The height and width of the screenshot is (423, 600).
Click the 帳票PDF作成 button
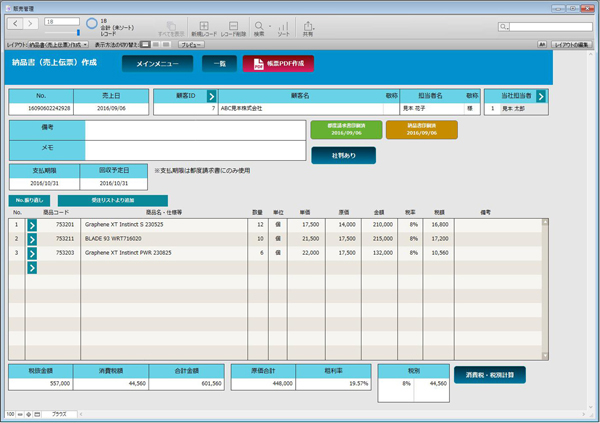point(278,64)
